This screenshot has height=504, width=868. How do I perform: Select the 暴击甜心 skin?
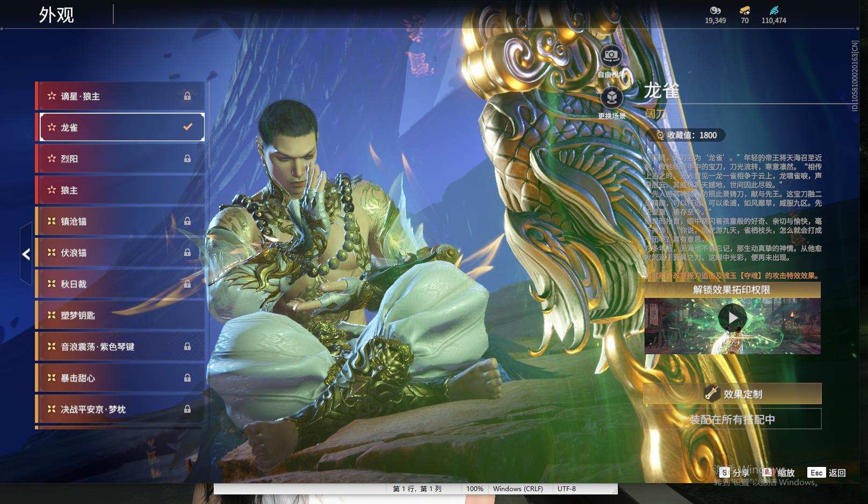point(120,378)
